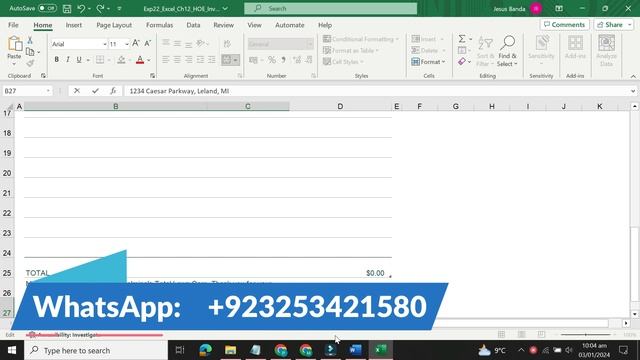Click the Paste clipboard icon
This screenshot has height=360, width=640.
pos(14,44)
